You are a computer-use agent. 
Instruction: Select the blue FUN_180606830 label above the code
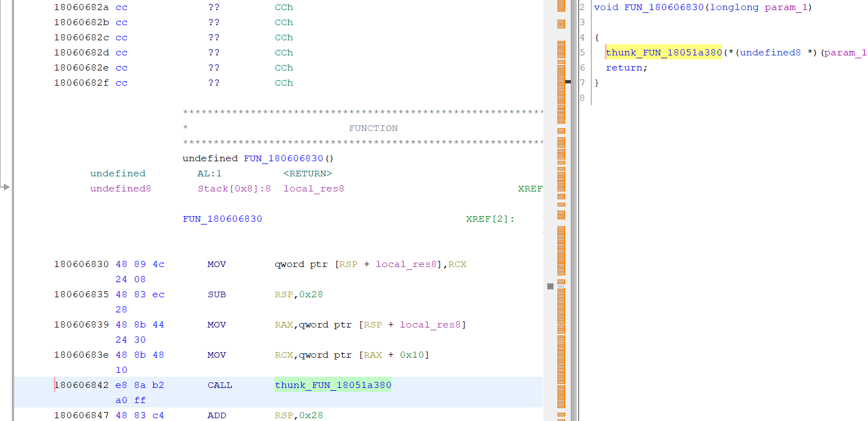pos(223,219)
